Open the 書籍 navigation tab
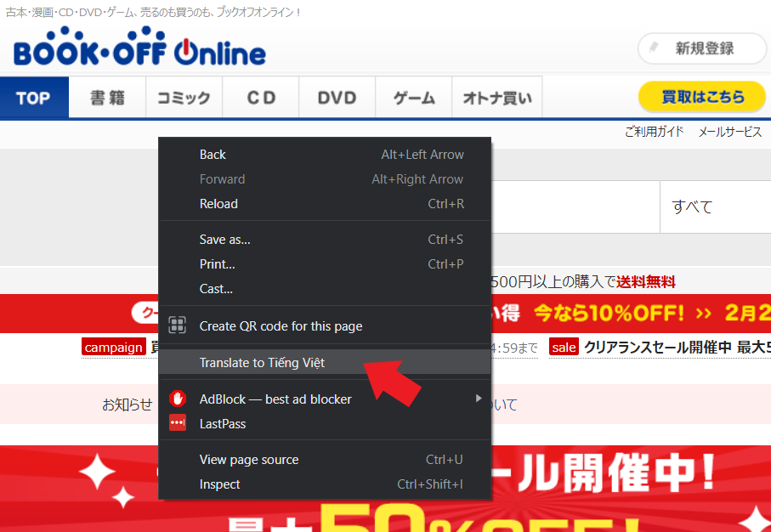Screen dimensions: 771x532 coord(107,98)
